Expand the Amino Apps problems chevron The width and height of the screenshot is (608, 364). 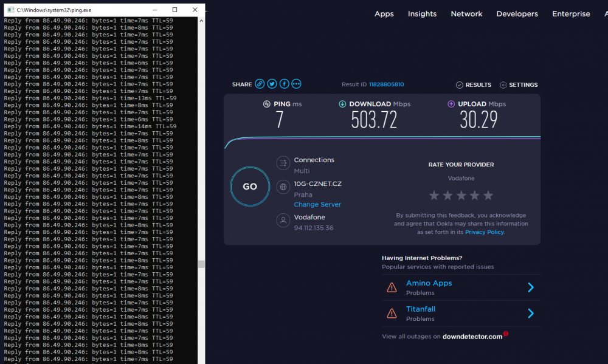(530, 287)
